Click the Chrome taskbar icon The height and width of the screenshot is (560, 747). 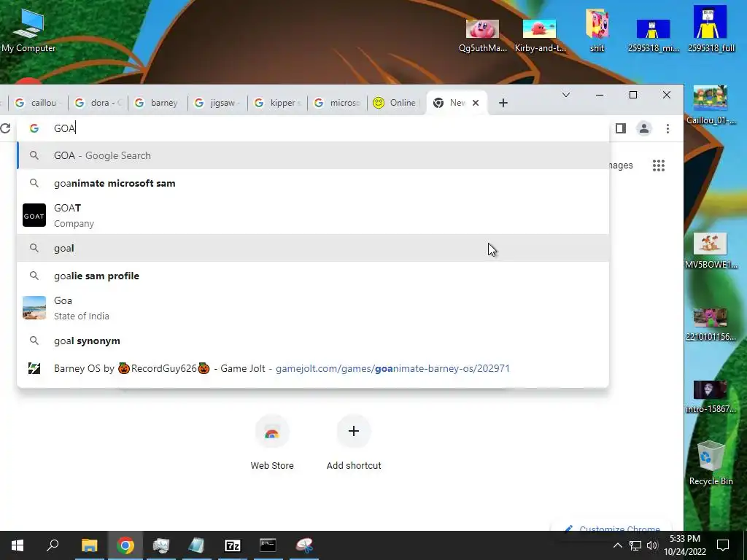[125, 545]
